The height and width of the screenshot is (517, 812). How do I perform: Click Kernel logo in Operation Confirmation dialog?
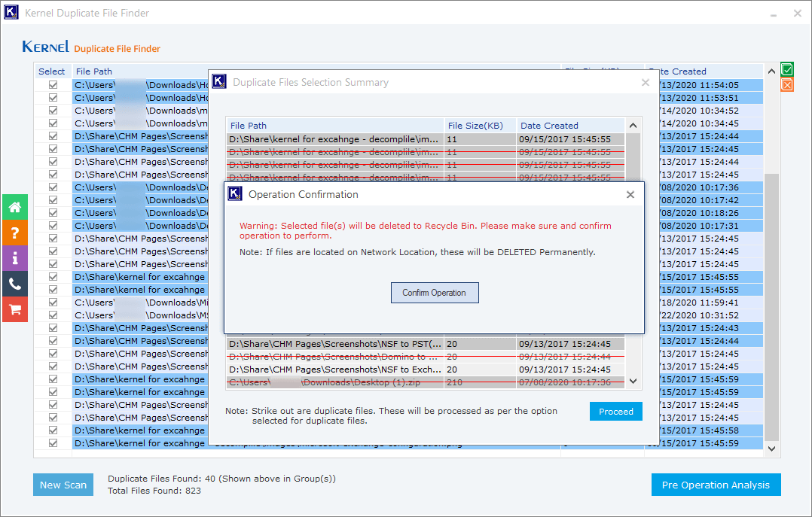[x=235, y=194]
